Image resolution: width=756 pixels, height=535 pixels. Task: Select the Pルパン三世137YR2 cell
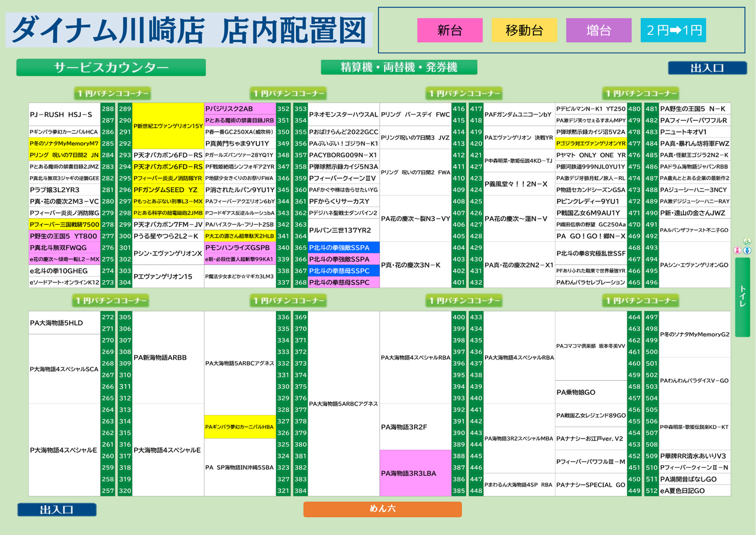[x=344, y=231]
